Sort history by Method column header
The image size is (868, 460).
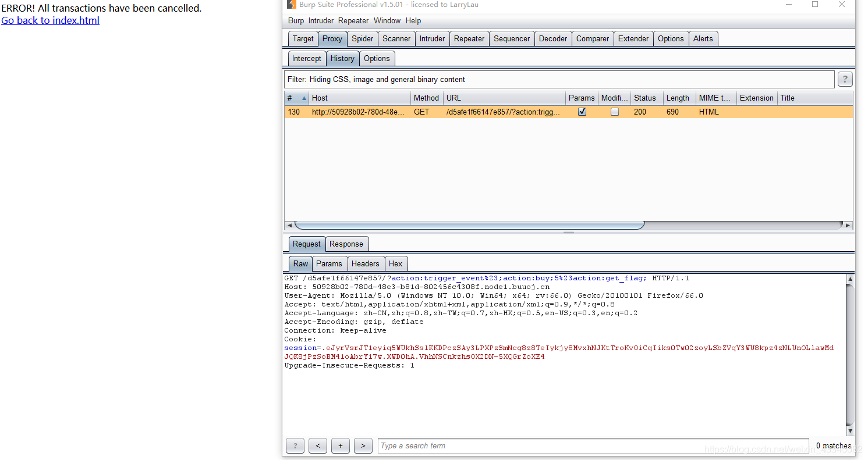click(x=427, y=98)
